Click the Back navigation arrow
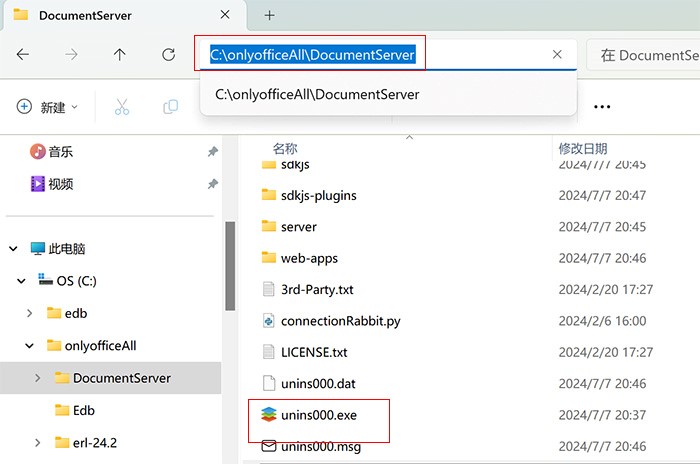Image resolution: width=700 pixels, height=464 pixels. coord(23,54)
